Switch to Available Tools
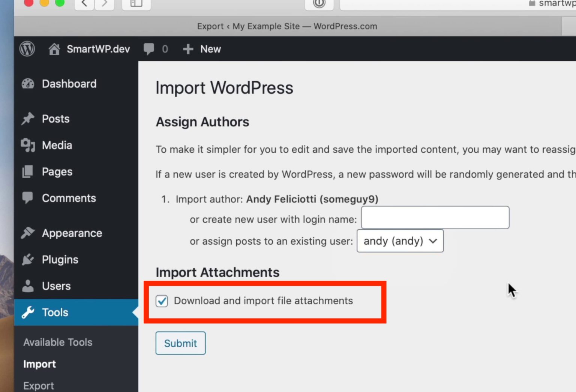 (x=58, y=342)
